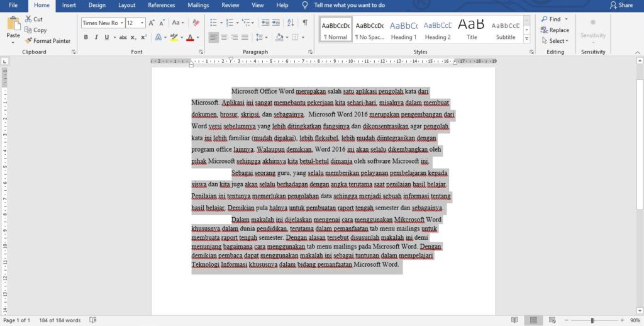Activate the Format Painter tool
644x326 pixels.
[47, 41]
